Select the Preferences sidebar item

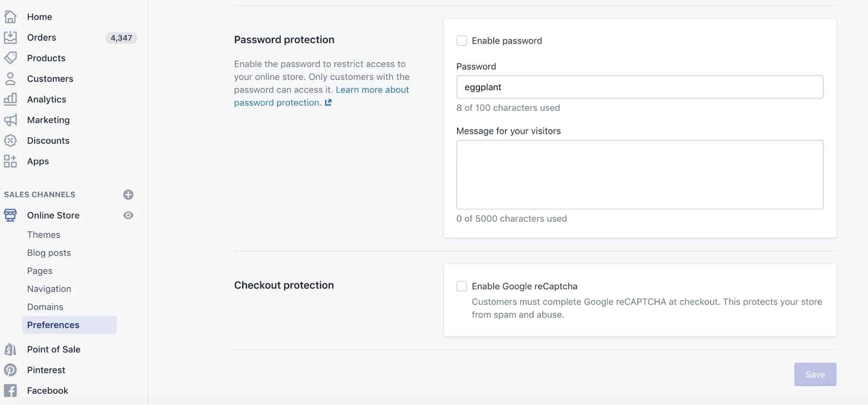pos(53,325)
